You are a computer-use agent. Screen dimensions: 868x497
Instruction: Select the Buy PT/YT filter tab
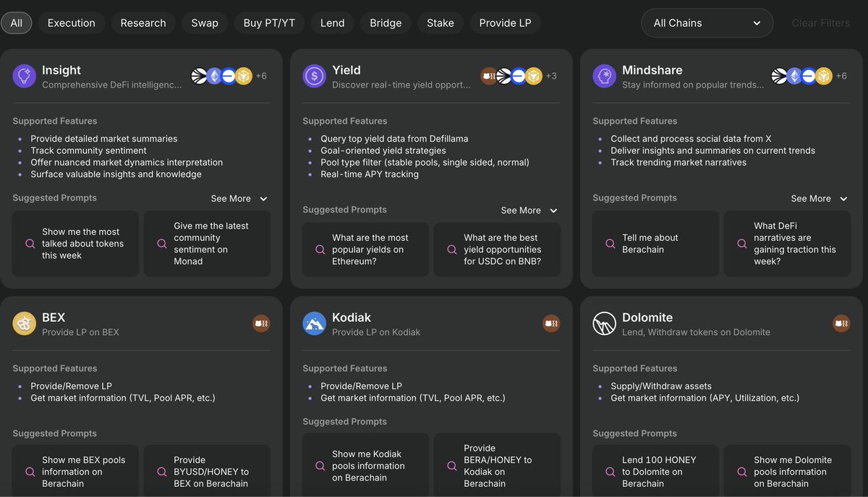(269, 23)
